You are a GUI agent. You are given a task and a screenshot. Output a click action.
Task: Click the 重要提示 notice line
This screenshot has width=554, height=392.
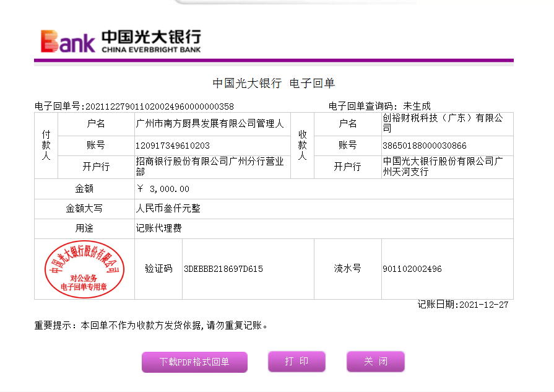coord(151,326)
